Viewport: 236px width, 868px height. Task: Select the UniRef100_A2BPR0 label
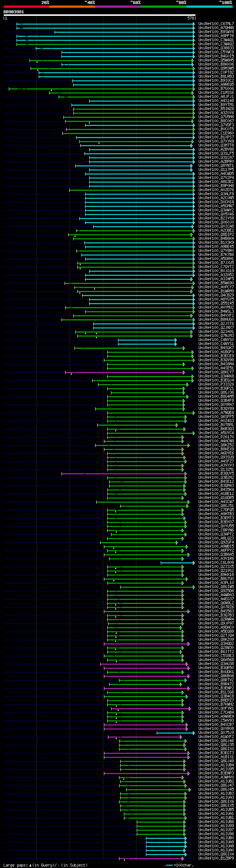click(x=216, y=161)
